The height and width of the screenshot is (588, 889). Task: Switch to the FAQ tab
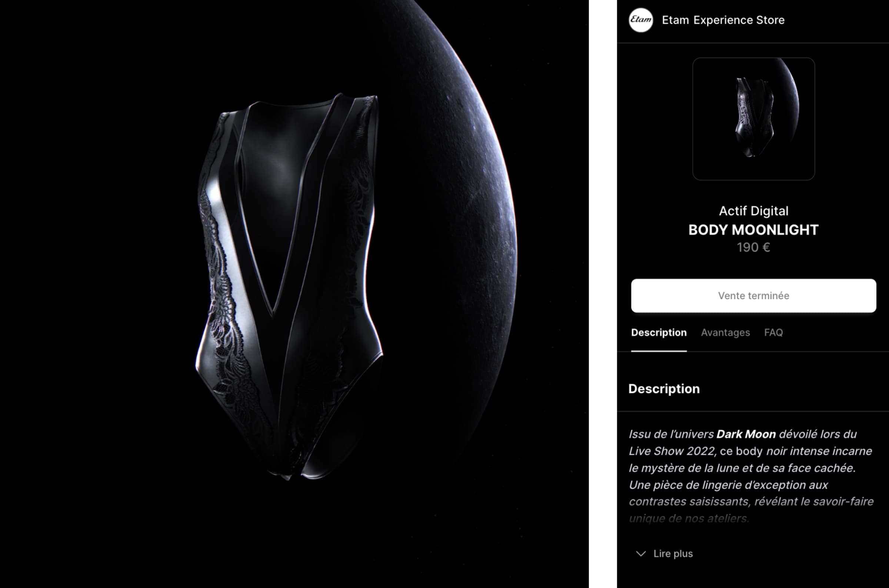click(x=773, y=333)
